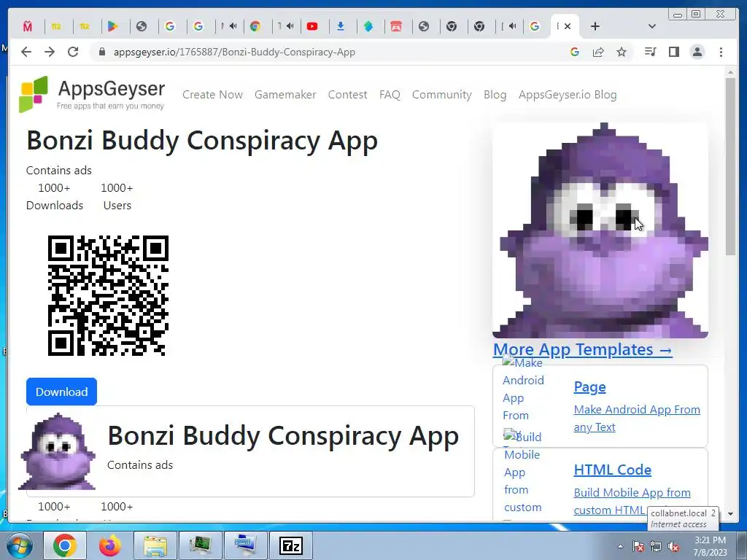Open the green monitor taskbar app

[x=201, y=545]
